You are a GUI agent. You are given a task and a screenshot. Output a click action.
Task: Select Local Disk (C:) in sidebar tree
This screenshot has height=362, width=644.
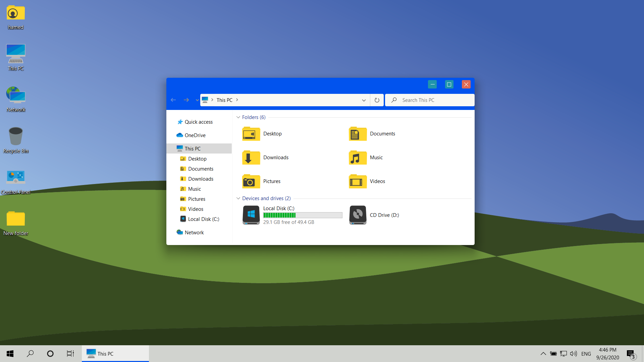click(203, 219)
